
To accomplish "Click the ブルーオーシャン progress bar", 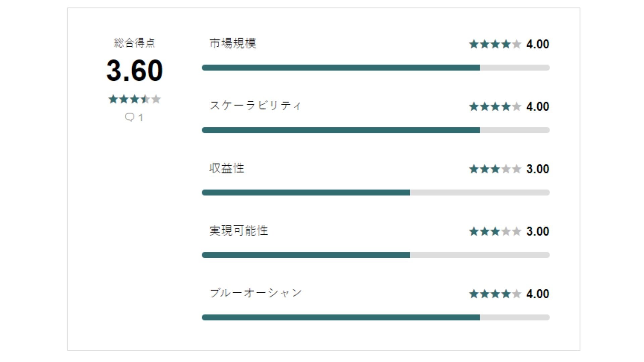I will coord(376,317).
